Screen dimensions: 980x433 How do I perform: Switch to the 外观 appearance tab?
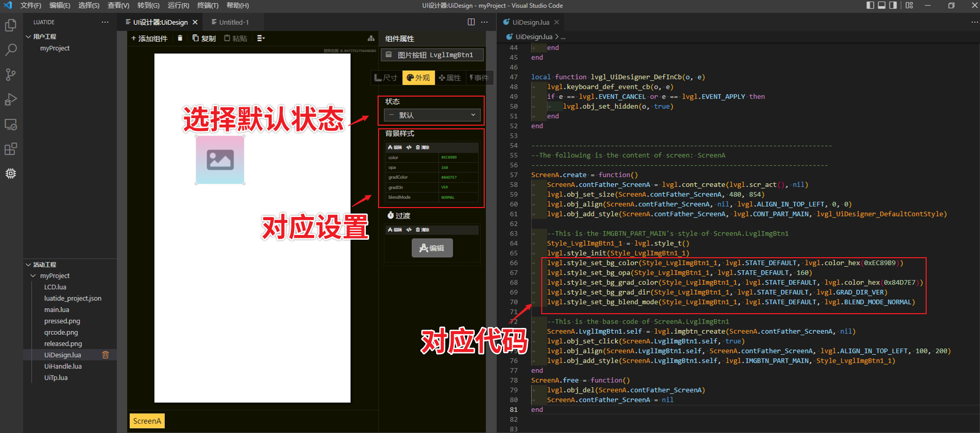pos(418,78)
